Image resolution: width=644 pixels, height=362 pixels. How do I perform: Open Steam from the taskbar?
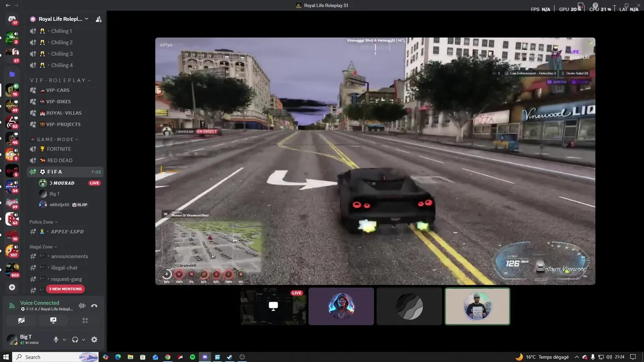[x=229, y=357]
